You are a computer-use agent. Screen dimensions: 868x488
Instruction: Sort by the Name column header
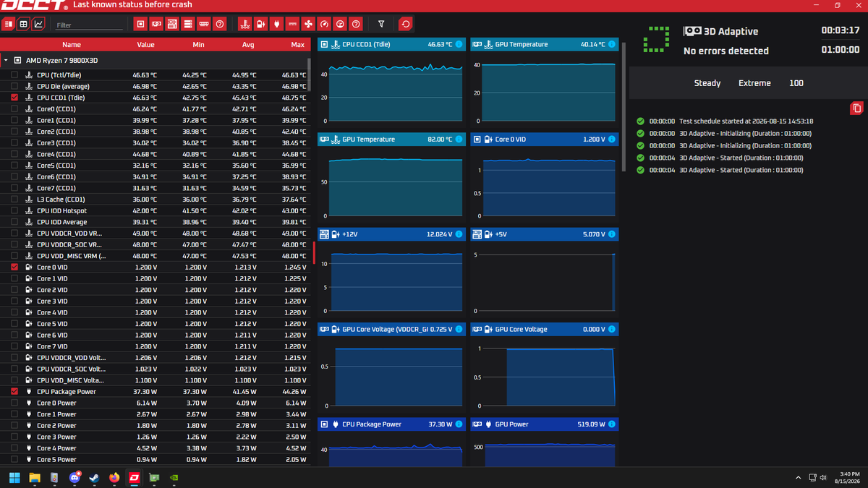coord(72,45)
